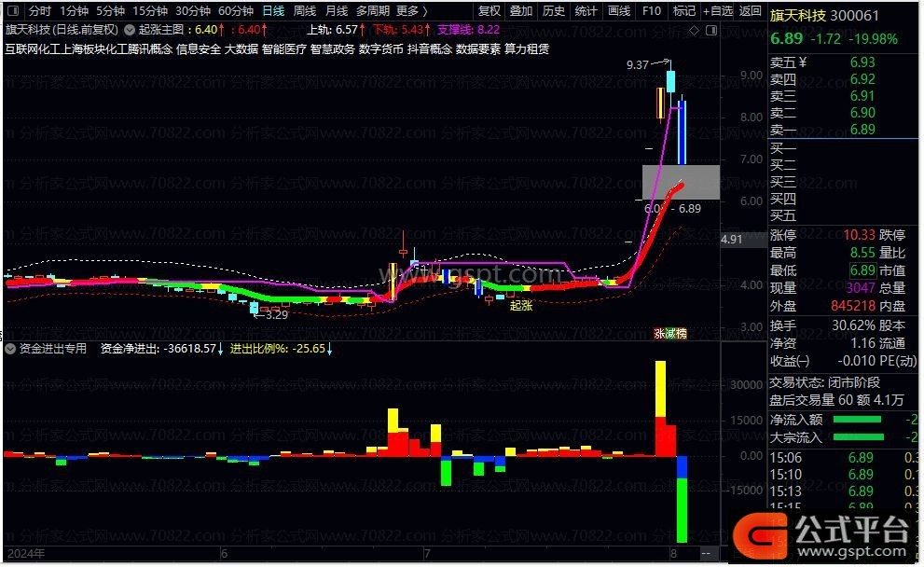Click the 卖五 price 6.93 row
924x567 pixels.
tap(842, 62)
